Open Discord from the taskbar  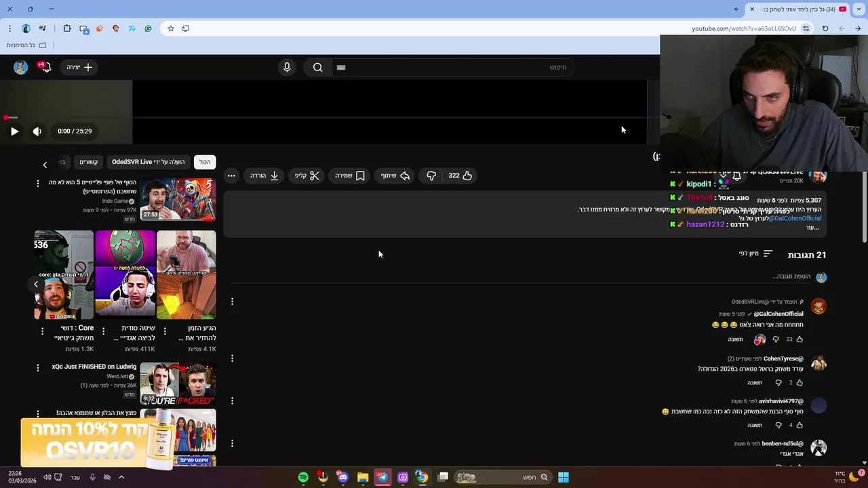(342, 477)
